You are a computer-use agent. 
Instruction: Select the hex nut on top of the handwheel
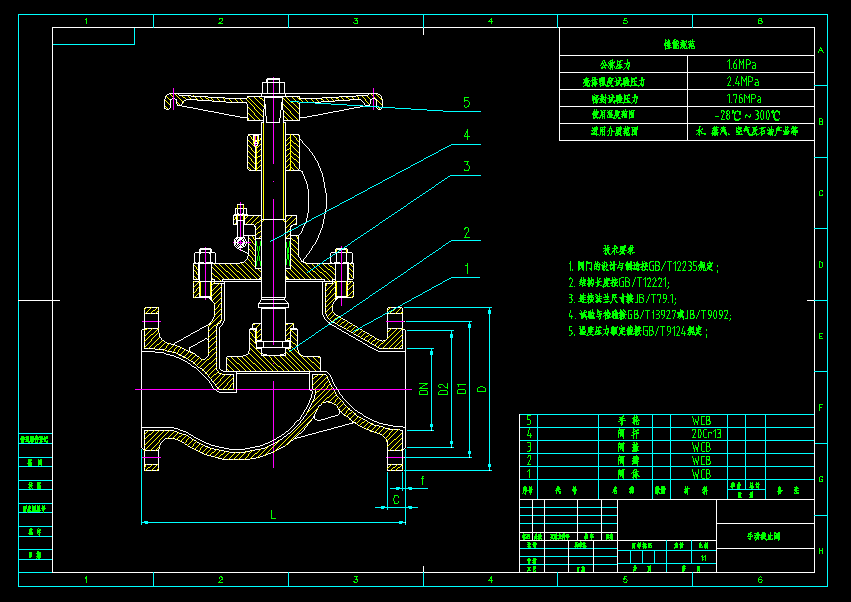point(274,87)
